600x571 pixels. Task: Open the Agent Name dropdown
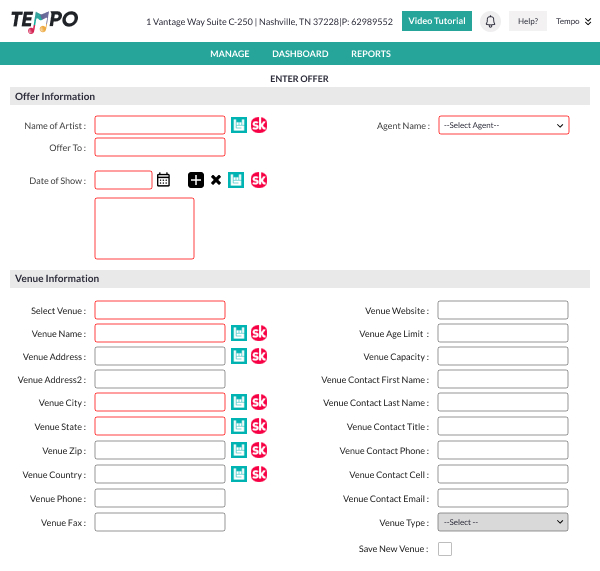tap(503, 125)
